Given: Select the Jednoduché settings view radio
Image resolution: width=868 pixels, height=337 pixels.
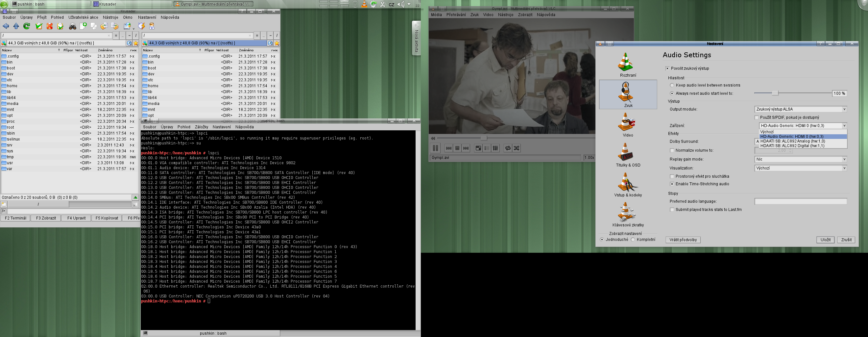Looking at the screenshot, I should click(x=602, y=240).
